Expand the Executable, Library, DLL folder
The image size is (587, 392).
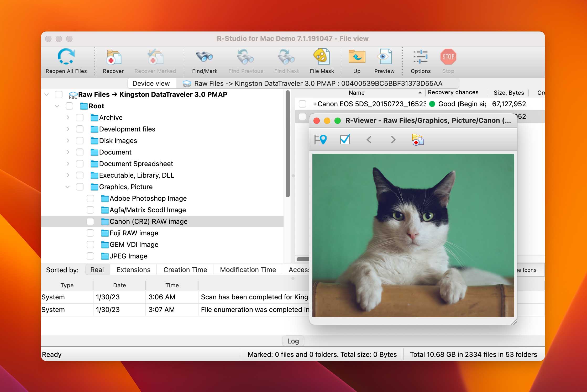pos(68,175)
